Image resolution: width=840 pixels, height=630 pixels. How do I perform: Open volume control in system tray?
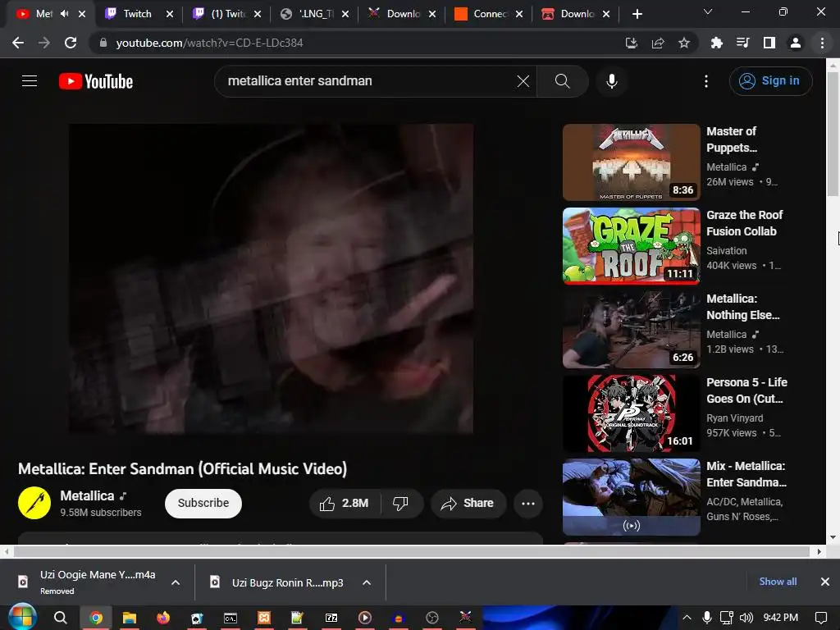tap(746, 618)
